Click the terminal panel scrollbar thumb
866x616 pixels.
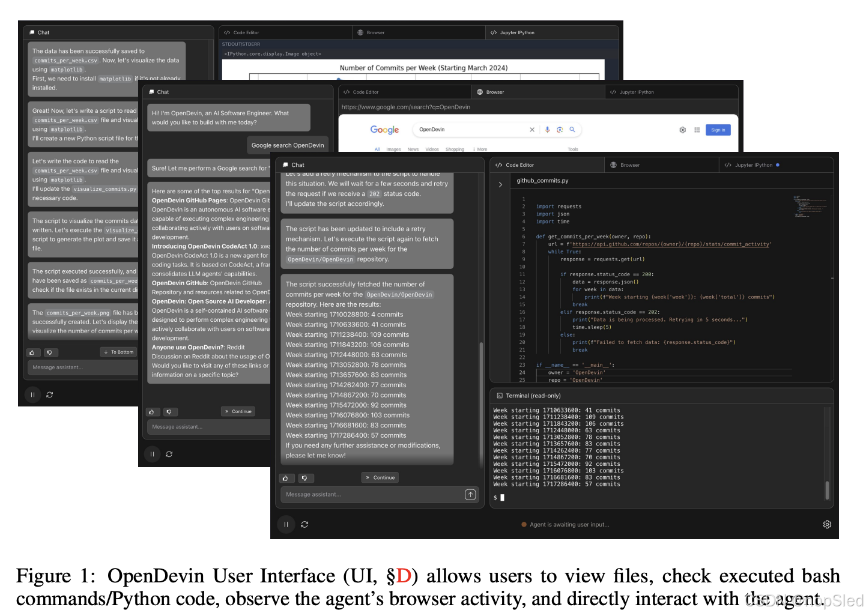tap(827, 490)
